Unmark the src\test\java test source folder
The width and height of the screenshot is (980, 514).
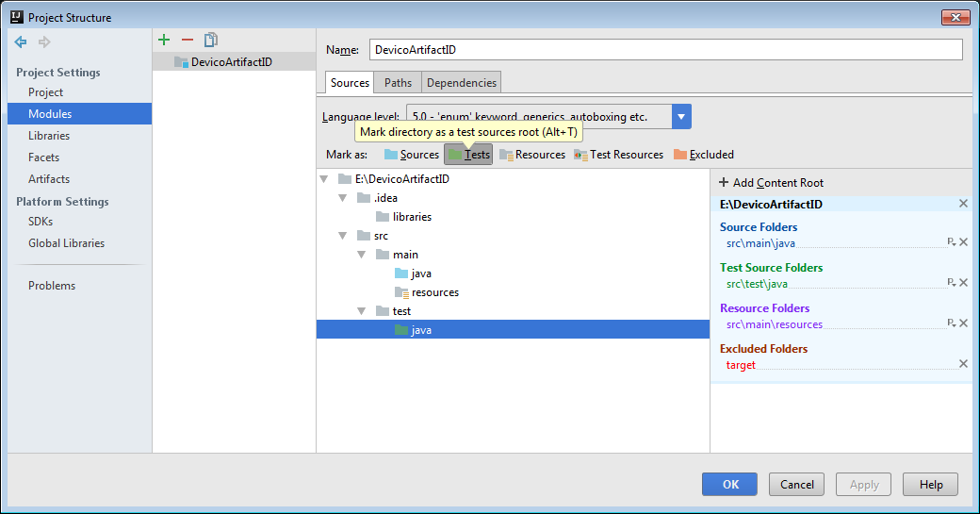pos(963,283)
